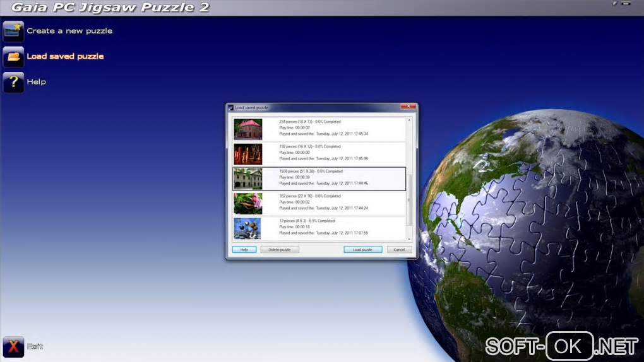Click the Play time 00:00:39 line

tap(294, 177)
